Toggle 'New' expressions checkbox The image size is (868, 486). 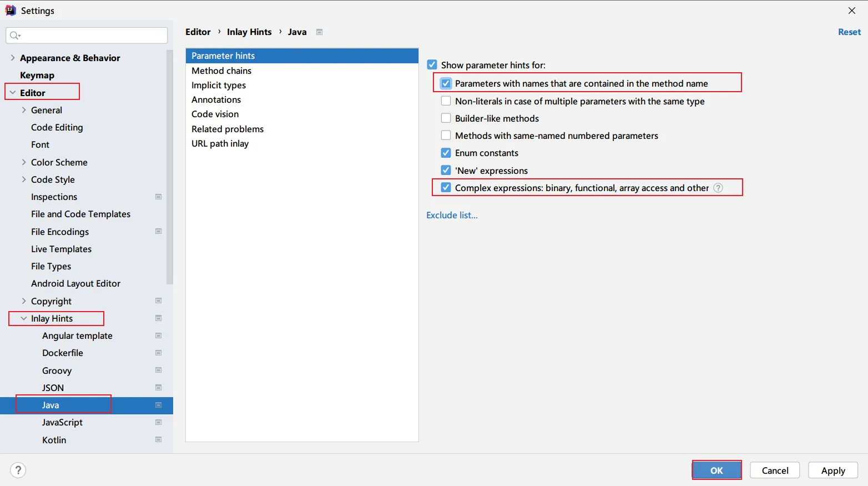pyautogui.click(x=446, y=171)
